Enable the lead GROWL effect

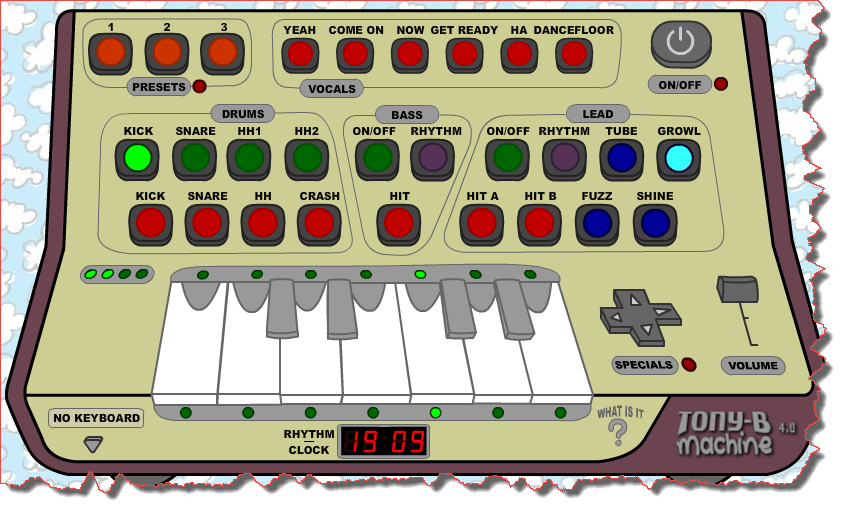coord(679,157)
